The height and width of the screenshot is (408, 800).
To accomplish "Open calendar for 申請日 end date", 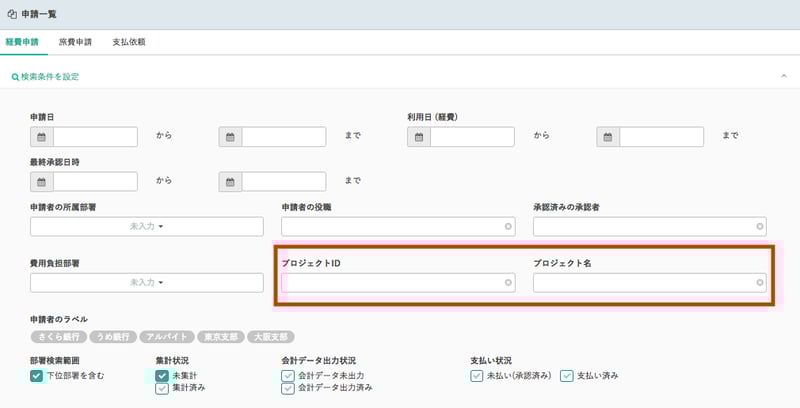I will click(230, 137).
